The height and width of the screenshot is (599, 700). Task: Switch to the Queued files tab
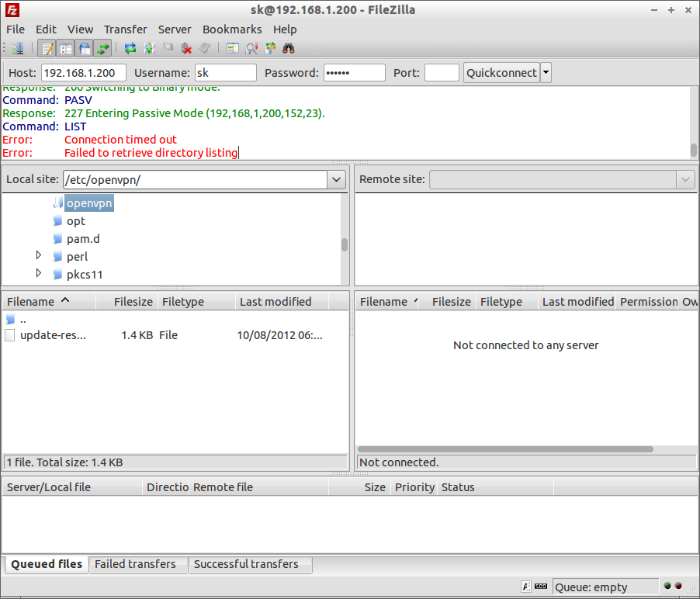coord(47,564)
